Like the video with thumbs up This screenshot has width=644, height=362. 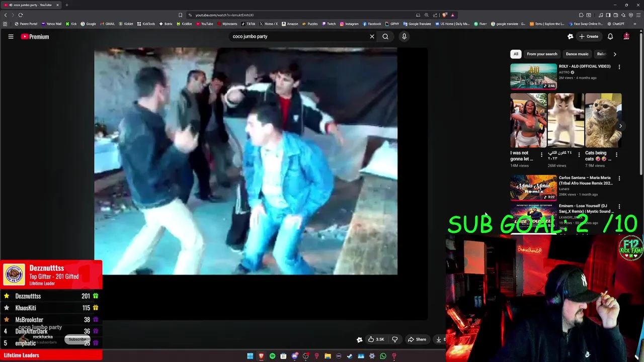(x=376, y=339)
